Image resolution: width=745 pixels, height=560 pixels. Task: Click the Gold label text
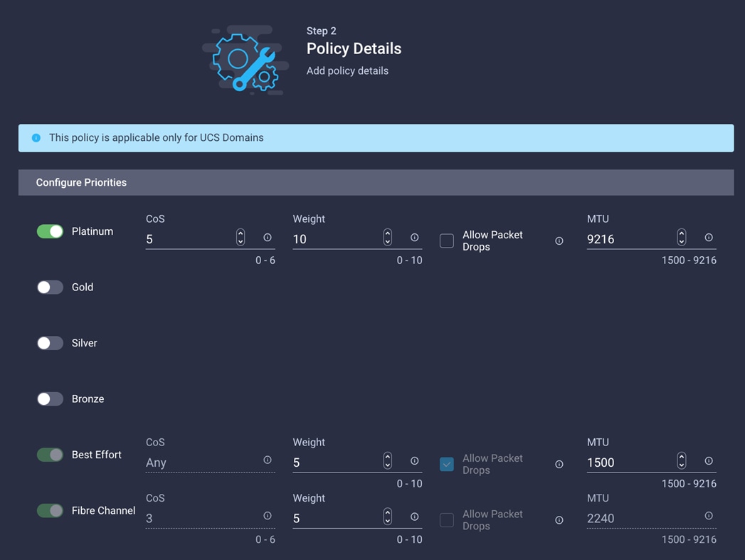(x=83, y=287)
